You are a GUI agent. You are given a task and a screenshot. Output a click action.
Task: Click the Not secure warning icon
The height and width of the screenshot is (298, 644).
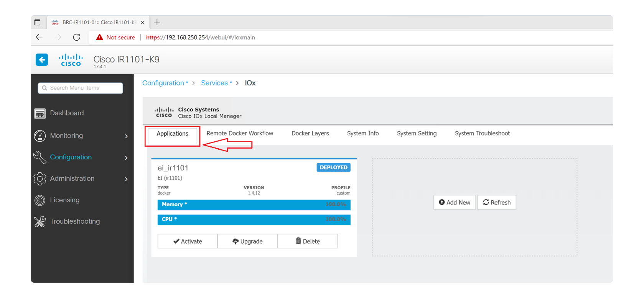click(x=100, y=37)
